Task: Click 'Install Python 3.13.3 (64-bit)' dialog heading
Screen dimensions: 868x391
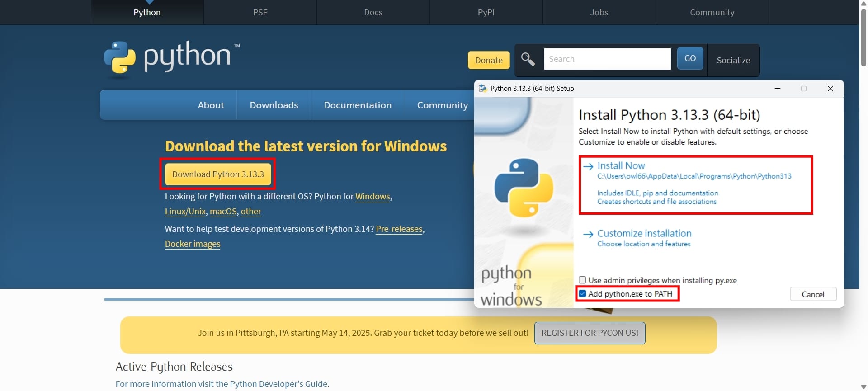Action: [x=670, y=115]
